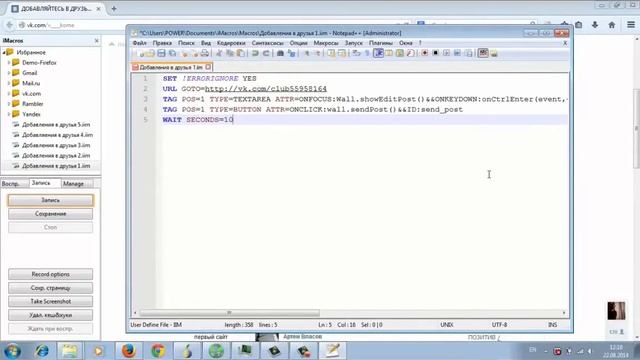Click the Show All Characters icon
The width and height of the screenshot is (640, 360).
pos(367,53)
